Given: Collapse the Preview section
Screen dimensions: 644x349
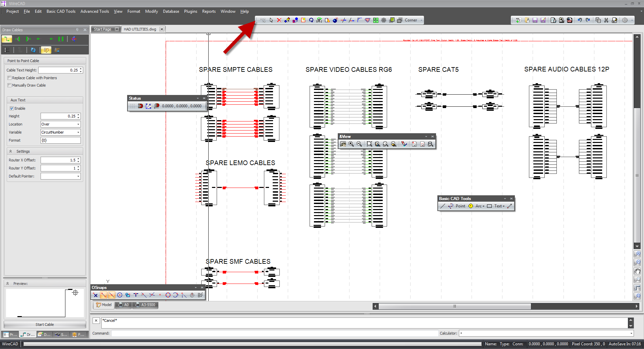Looking at the screenshot, I should coord(8,284).
